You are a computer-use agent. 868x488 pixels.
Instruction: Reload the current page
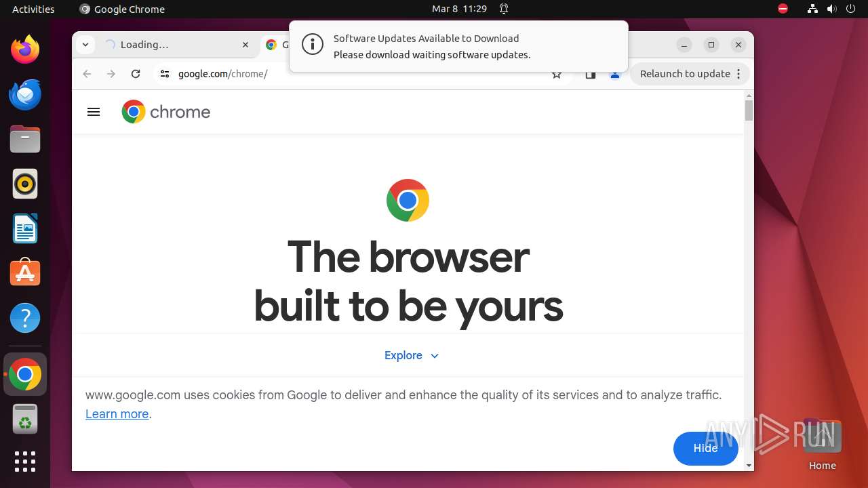coord(136,74)
